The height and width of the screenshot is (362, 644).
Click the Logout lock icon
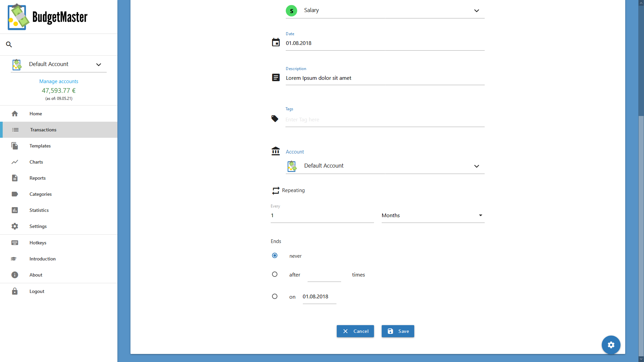coord(15,291)
